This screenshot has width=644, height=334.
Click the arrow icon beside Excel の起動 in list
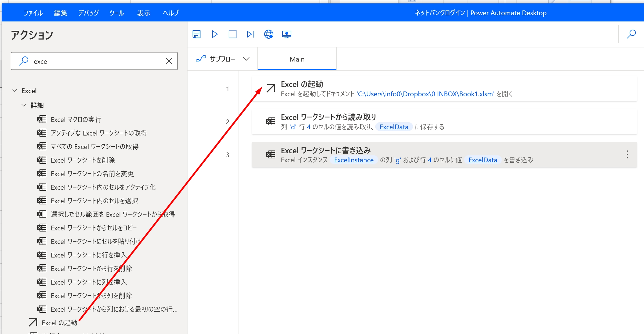[x=33, y=322]
